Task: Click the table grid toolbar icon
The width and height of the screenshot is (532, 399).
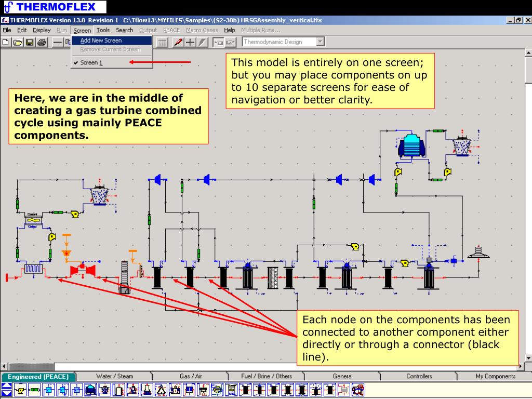Action: (x=162, y=43)
